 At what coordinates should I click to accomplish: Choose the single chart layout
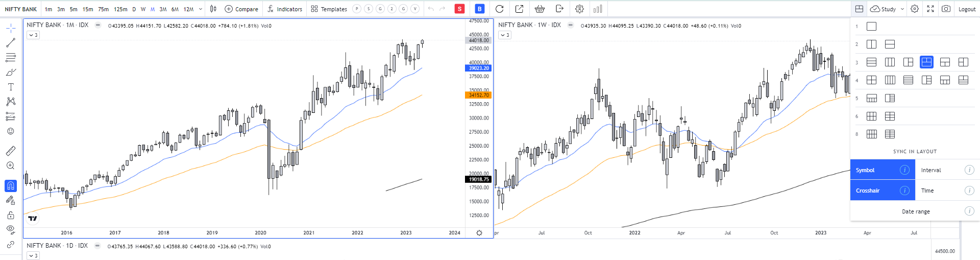(871, 26)
